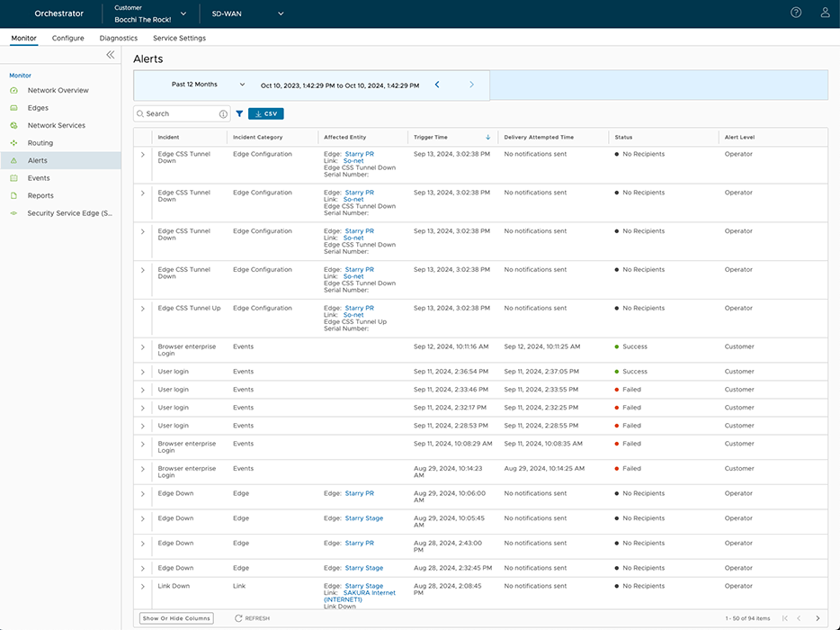Go to next page of alerts
The width and height of the screenshot is (840, 630).
818,618
